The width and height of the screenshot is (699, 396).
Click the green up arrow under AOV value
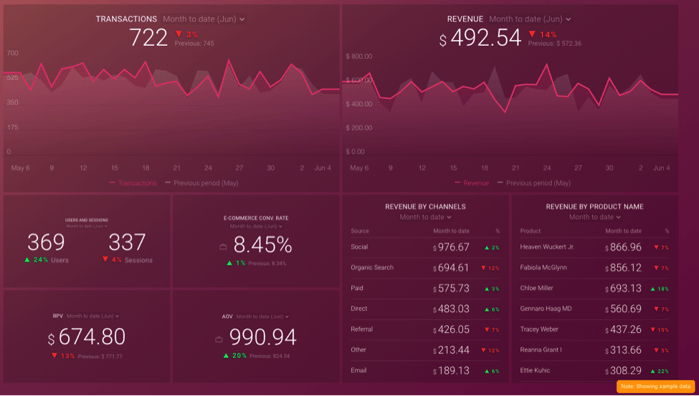(x=226, y=356)
